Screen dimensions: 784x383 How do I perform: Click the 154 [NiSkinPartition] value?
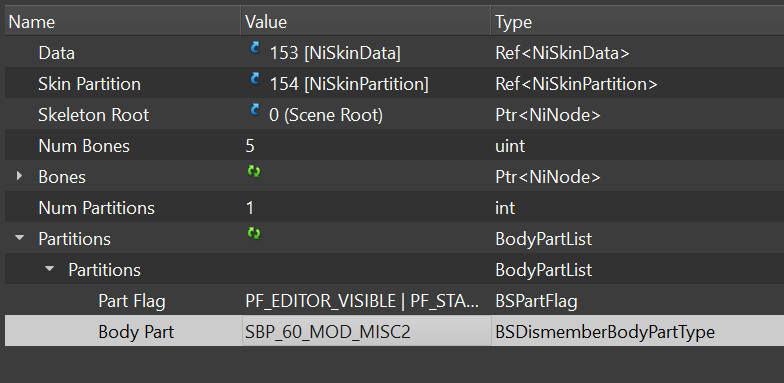(349, 84)
